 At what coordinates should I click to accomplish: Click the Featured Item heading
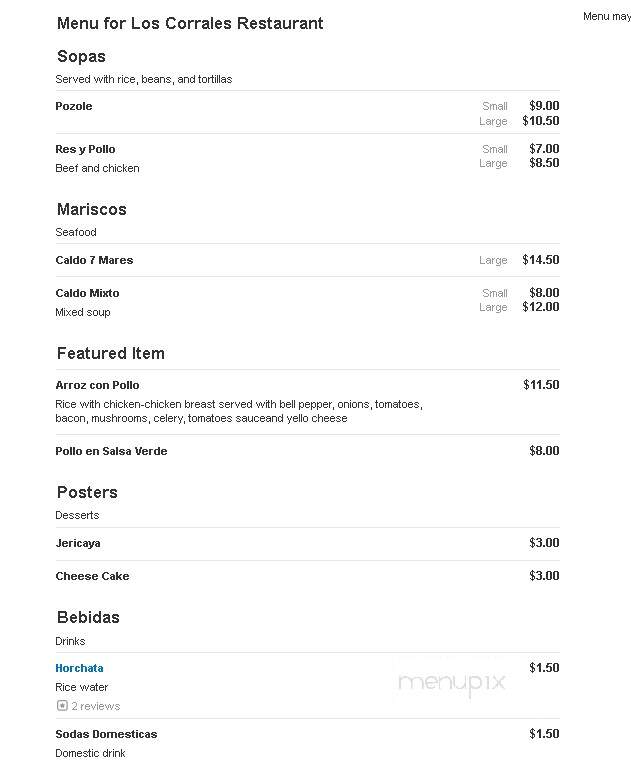point(111,353)
